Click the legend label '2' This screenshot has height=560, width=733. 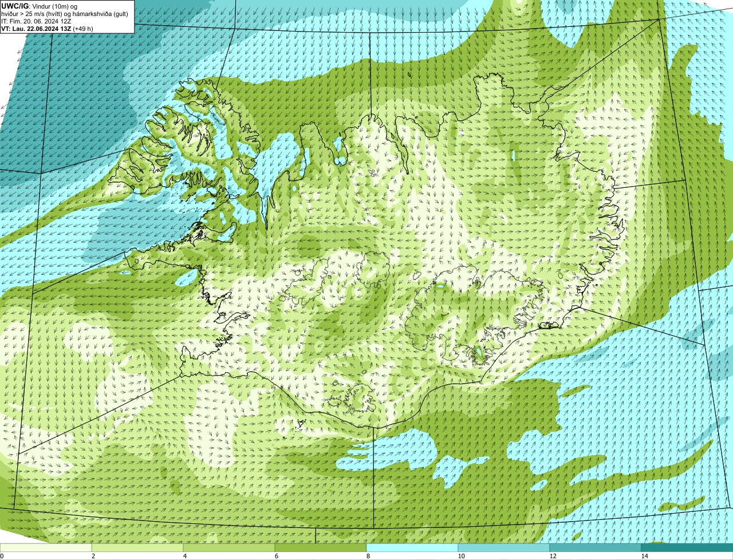93,556
